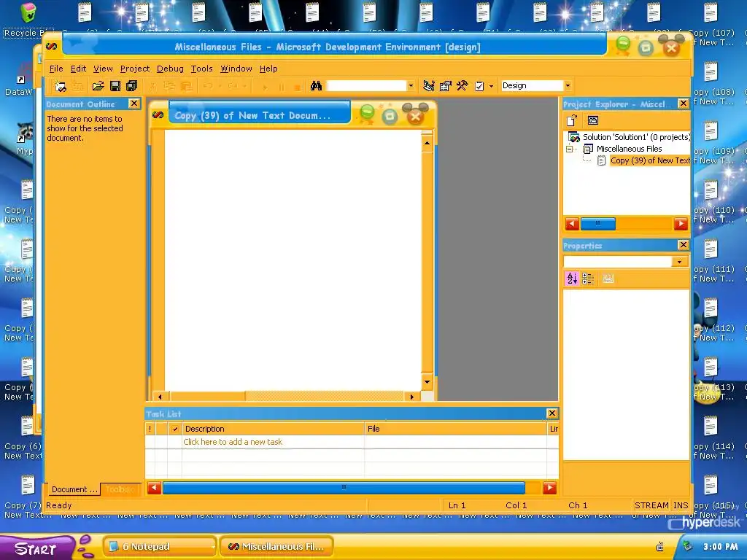Screen dimensions: 747x560
Task: Click the document icon in the editor window title
Action: (x=158, y=114)
